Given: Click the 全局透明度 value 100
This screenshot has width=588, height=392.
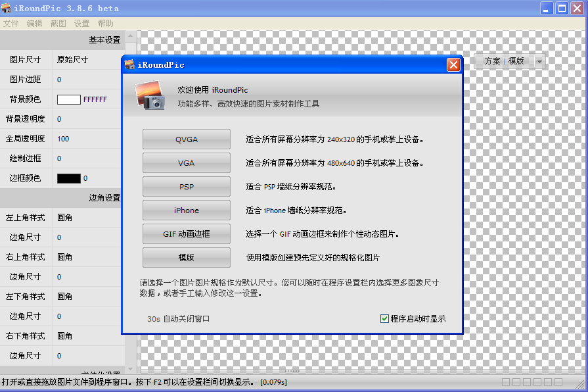Looking at the screenshot, I should click(x=63, y=139).
